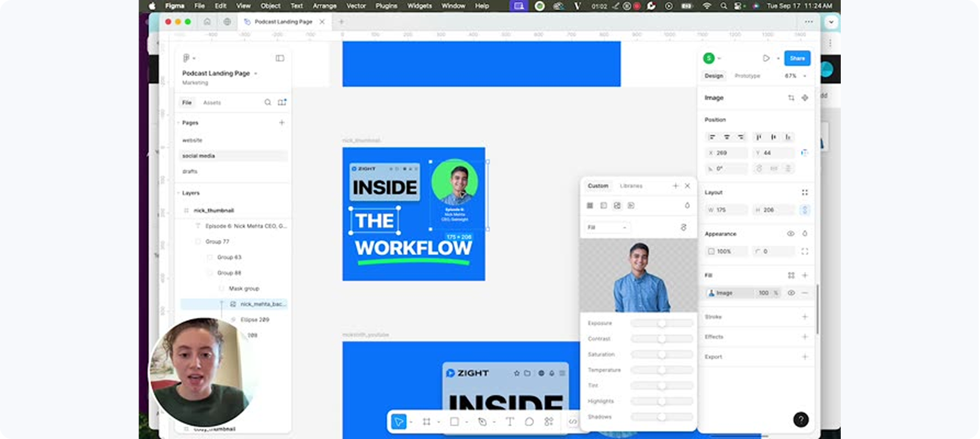Click the crop image icon in Image header

(x=791, y=98)
